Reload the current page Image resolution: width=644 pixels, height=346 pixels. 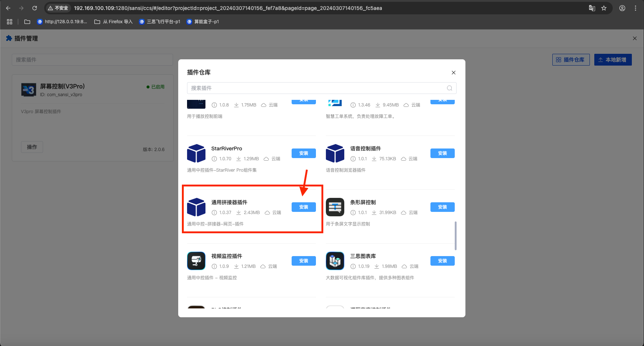[x=35, y=8]
